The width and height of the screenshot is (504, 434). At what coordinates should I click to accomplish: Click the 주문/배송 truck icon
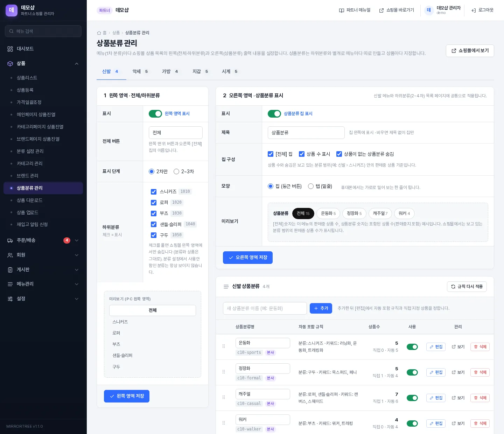click(10, 240)
